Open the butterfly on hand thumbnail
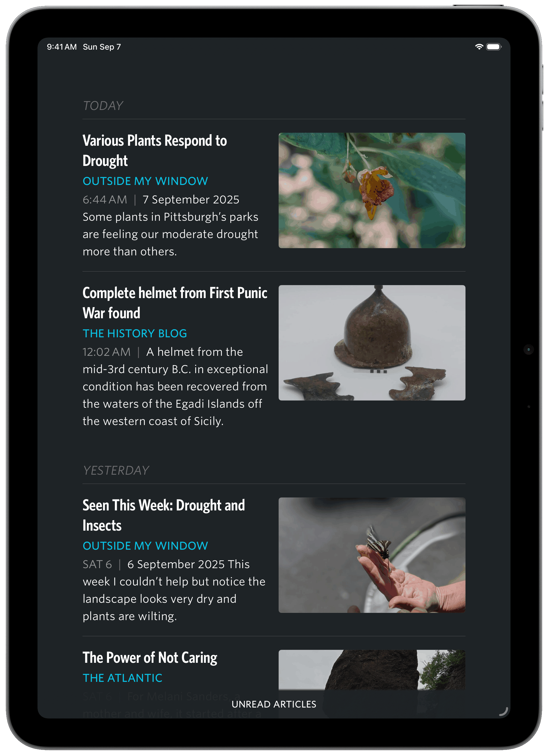548x756 pixels. [x=372, y=555]
